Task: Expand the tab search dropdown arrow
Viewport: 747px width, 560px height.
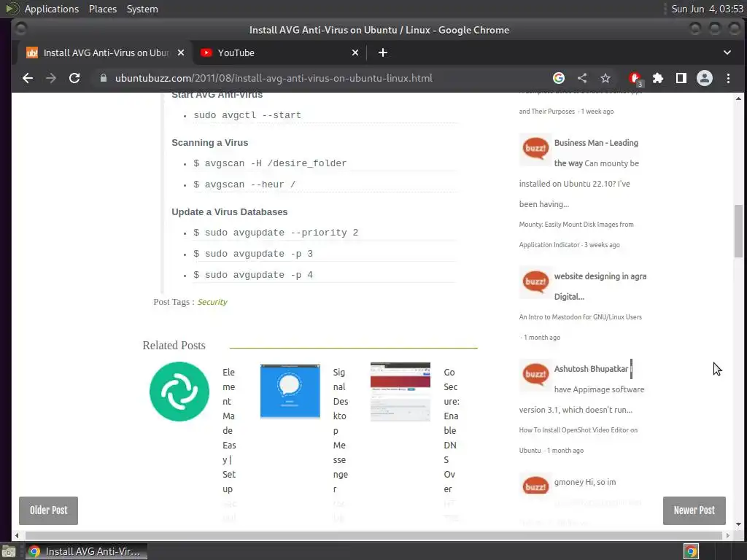Action: [x=727, y=52]
